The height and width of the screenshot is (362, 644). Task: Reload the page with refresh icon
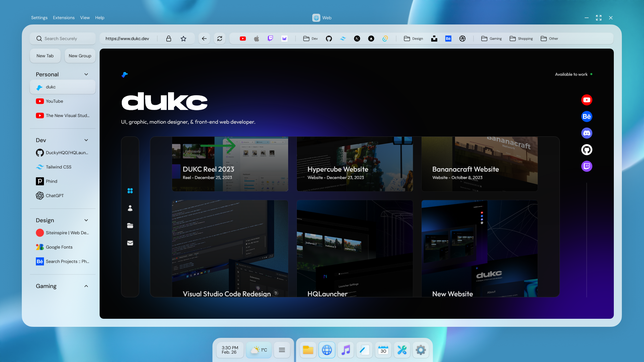[x=220, y=39]
